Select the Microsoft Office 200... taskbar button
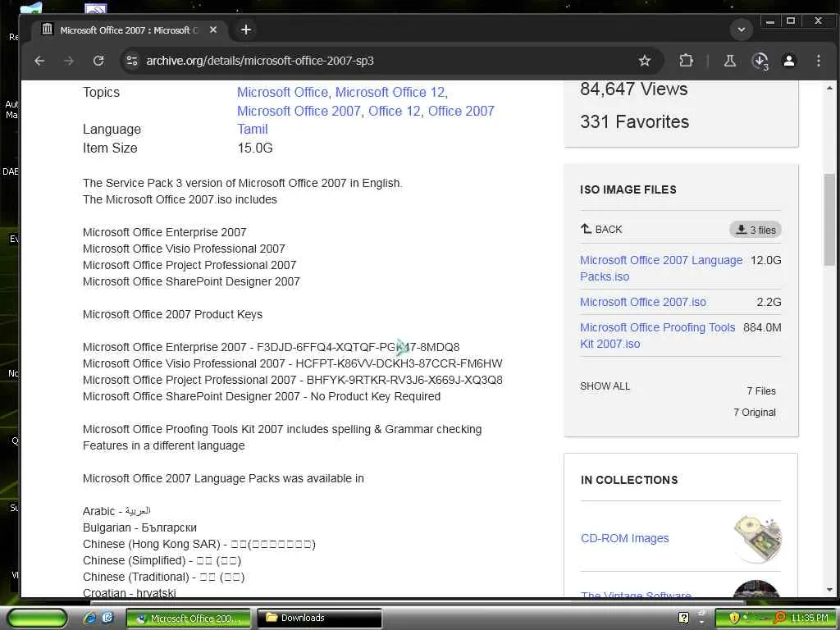840x630 pixels. (189, 619)
